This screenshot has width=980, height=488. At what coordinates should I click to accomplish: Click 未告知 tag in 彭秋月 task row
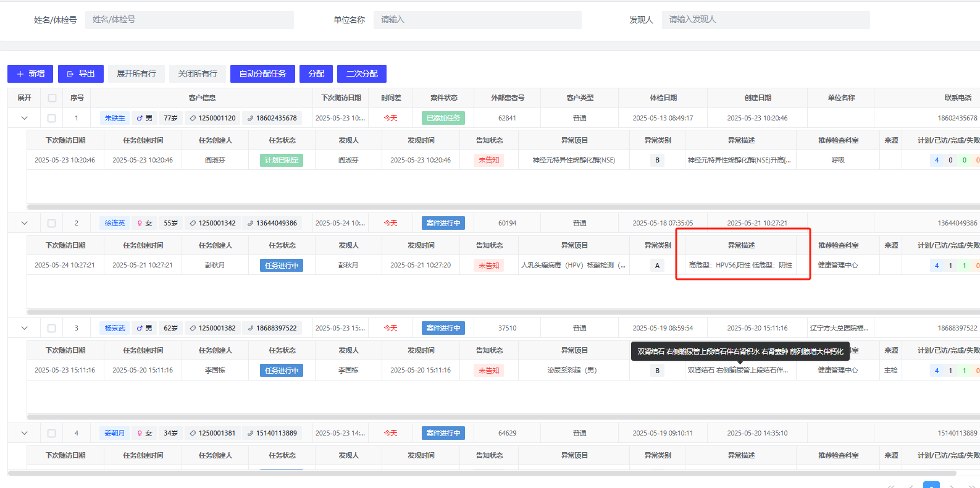489,265
